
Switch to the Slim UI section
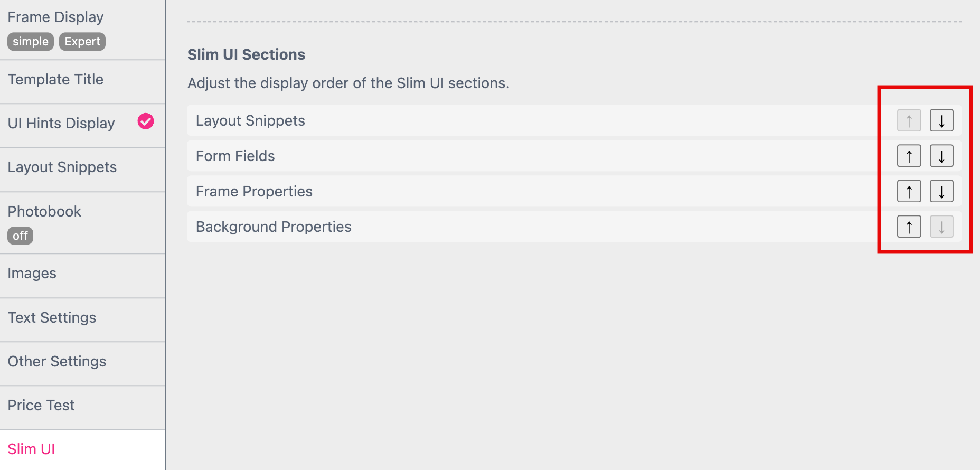click(31, 448)
